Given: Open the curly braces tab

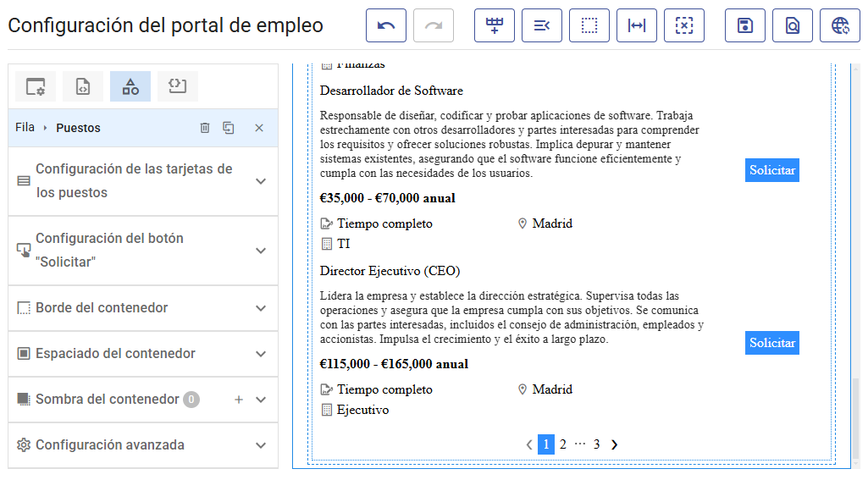Looking at the screenshot, I should (178, 86).
